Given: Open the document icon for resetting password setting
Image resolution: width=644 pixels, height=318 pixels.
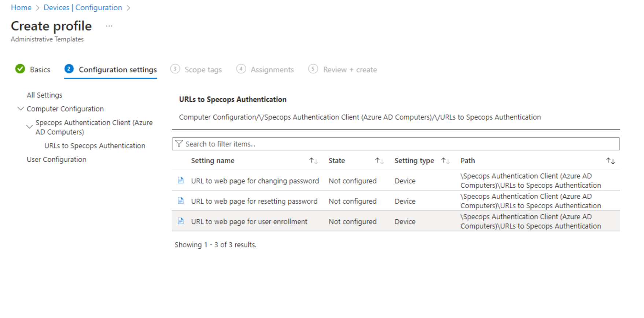Looking at the screenshot, I should 181,201.
